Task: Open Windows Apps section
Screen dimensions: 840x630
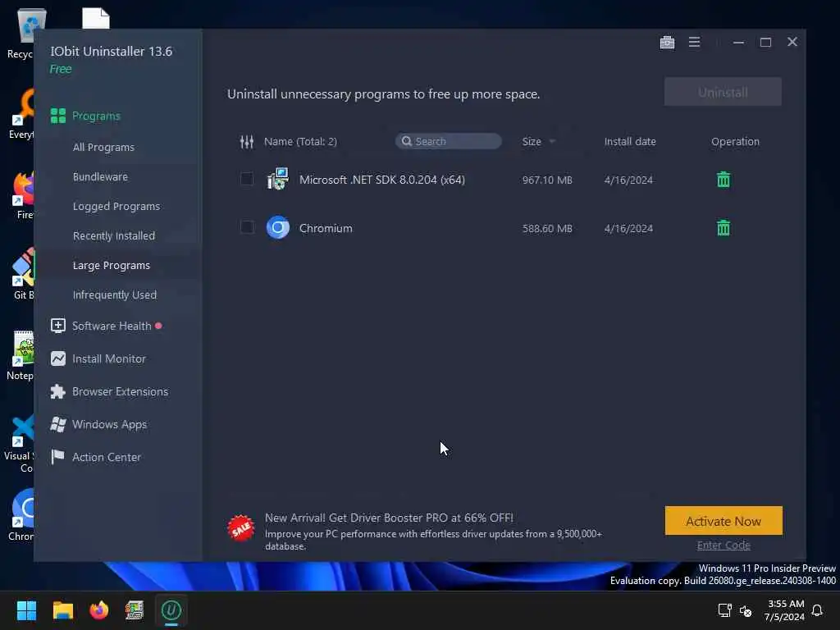Action: (x=109, y=424)
